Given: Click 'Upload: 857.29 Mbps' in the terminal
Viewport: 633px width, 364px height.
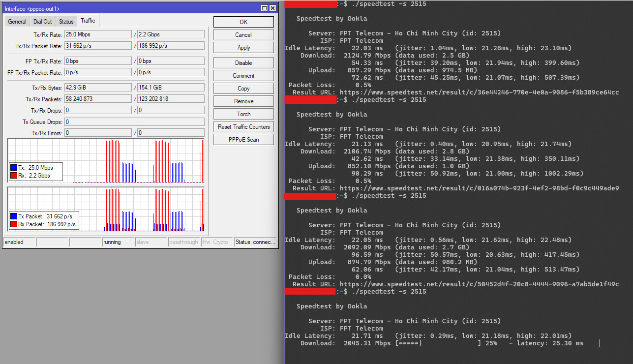Looking at the screenshot, I should (x=350, y=70).
